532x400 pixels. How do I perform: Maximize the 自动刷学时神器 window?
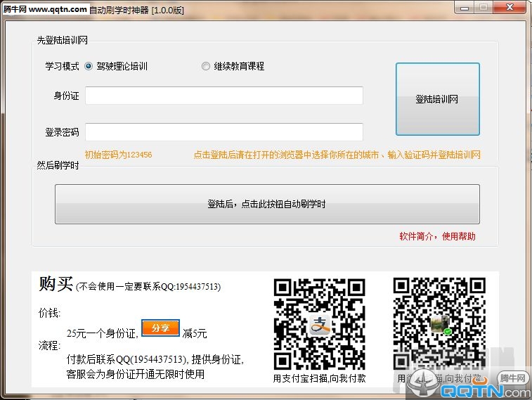pyautogui.click(x=484, y=8)
